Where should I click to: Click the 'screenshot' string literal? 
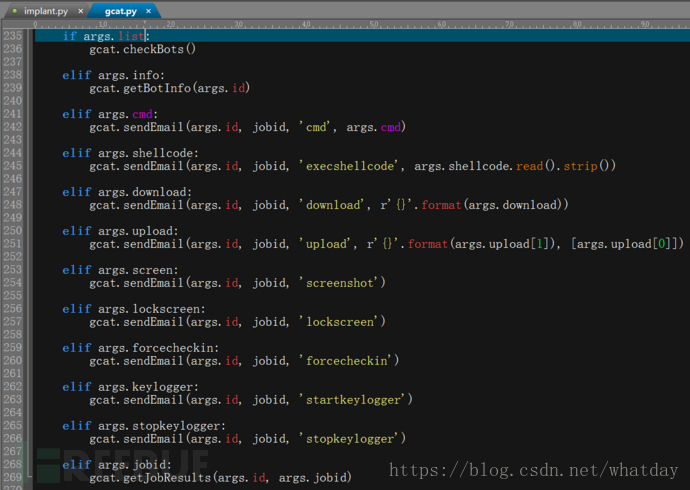tap(339, 283)
